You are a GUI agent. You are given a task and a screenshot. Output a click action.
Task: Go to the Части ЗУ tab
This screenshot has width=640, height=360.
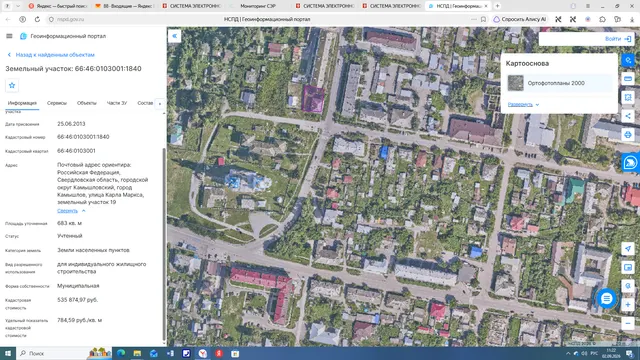pos(117,103)
